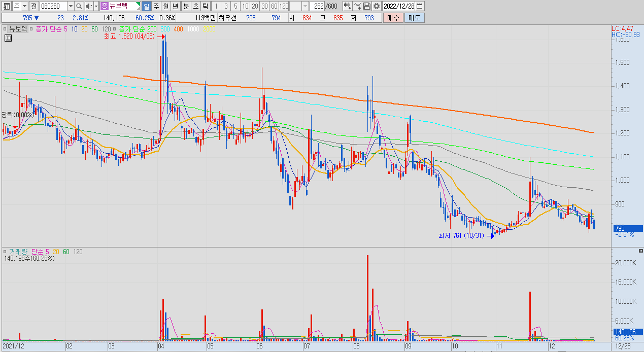644x352 pixels.
Task: Choose the 1 interval button
Action: (x=216, y=6)
